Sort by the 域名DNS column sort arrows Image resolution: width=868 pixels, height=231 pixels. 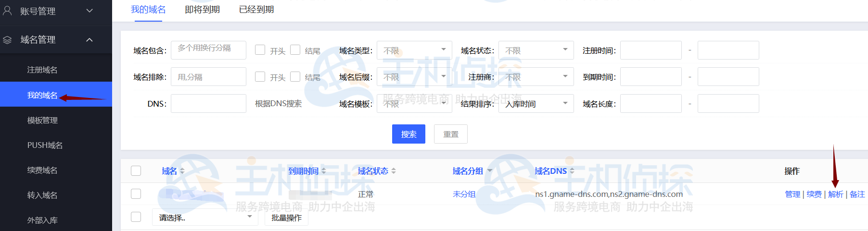(572, 171)
